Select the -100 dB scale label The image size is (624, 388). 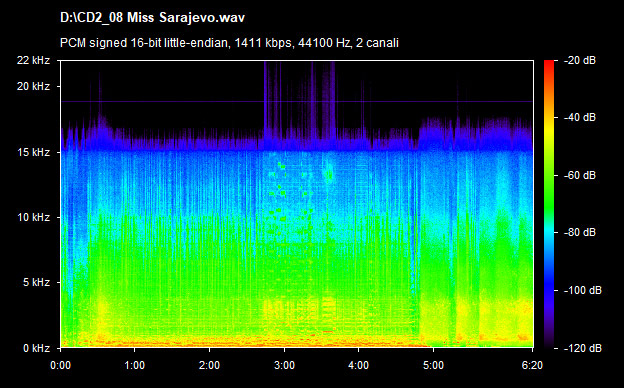point(582,291)
